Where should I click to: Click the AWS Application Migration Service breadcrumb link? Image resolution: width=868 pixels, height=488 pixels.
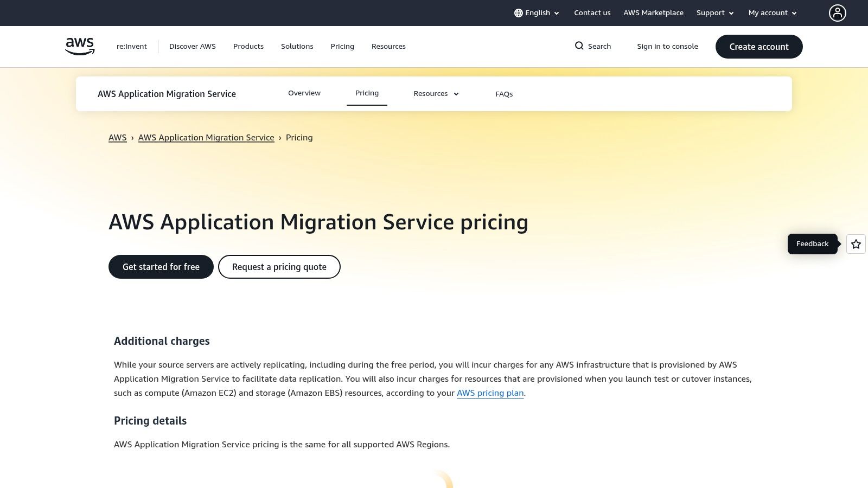click(x=206, y=137)
